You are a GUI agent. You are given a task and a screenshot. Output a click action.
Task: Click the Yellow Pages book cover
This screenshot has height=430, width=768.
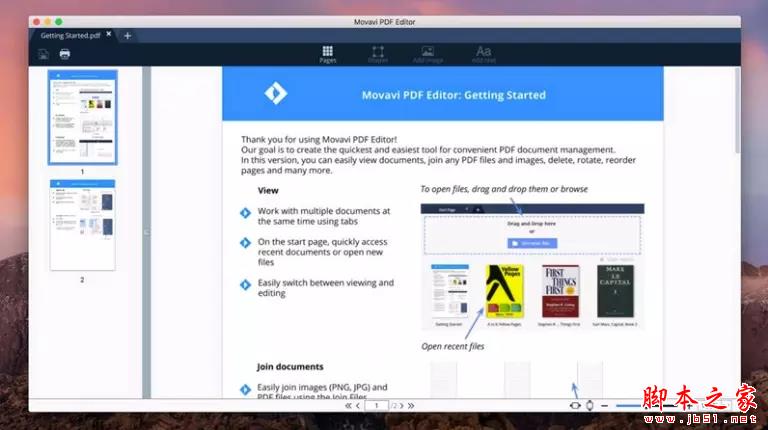tap(504, 291)
